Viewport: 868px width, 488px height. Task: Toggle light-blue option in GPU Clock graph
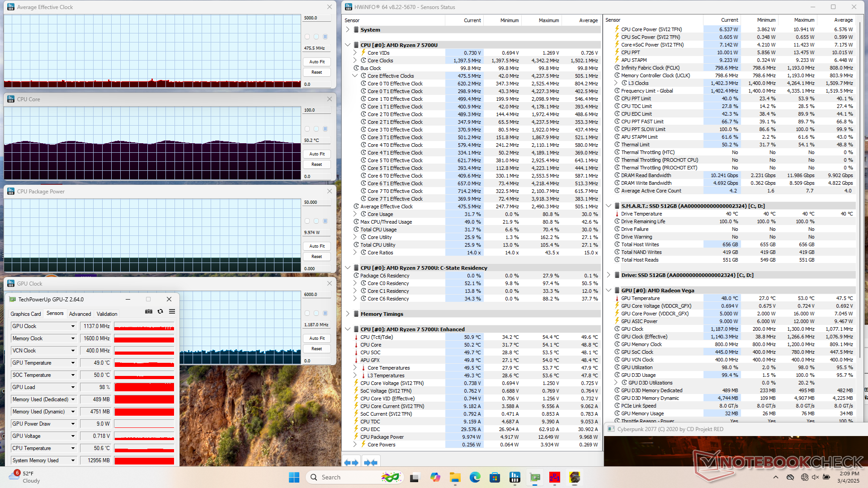coord(316,313)
